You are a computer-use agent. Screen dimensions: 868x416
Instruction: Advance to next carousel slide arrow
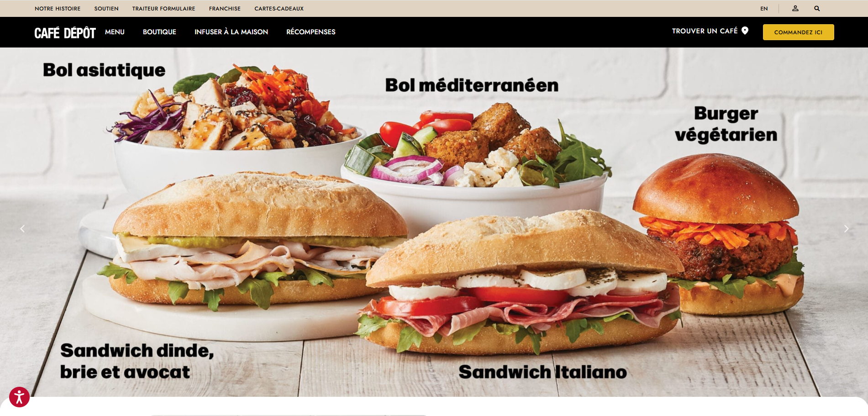click(846, 229)
